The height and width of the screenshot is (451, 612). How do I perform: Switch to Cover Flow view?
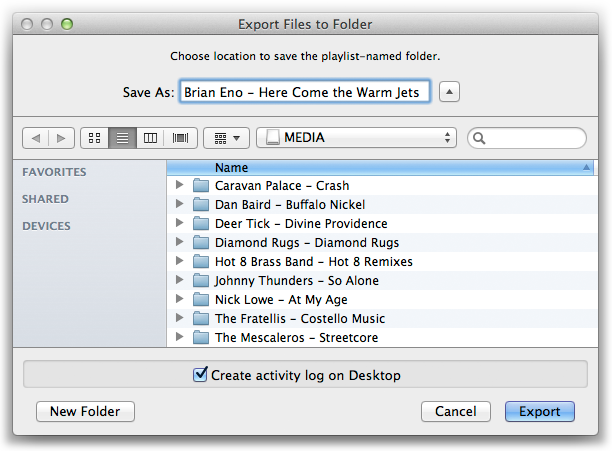tap(180, 138)
